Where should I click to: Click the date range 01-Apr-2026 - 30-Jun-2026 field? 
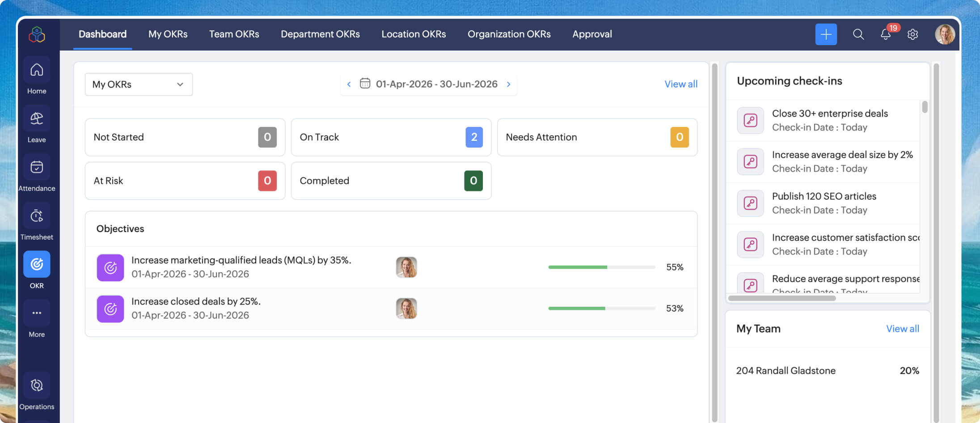click(436, 84)
